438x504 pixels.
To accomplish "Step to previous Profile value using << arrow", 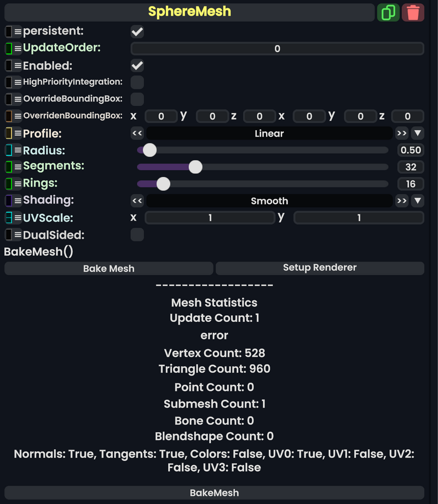I will click(x=137, y=133).
